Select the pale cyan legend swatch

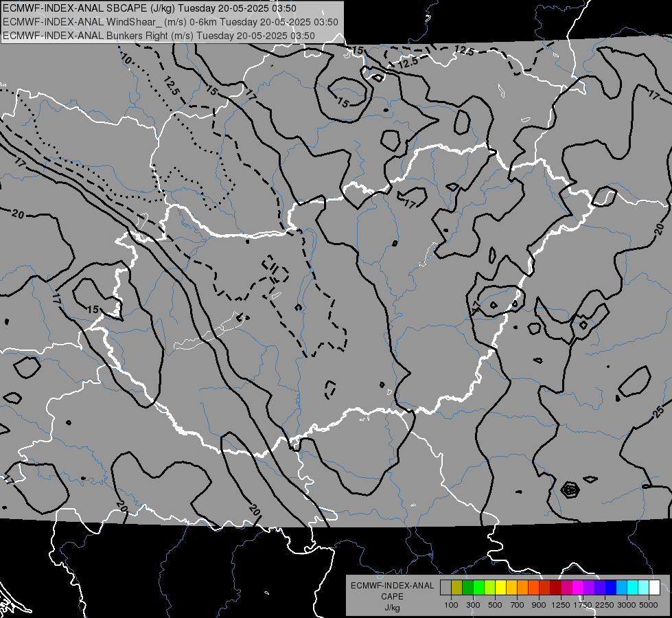[644, 588]
